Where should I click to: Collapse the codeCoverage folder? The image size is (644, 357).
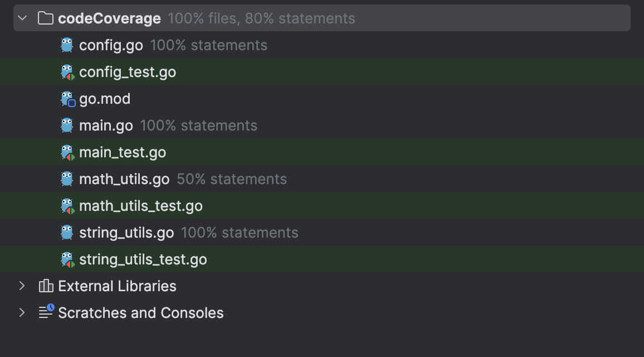coord(22,18)
